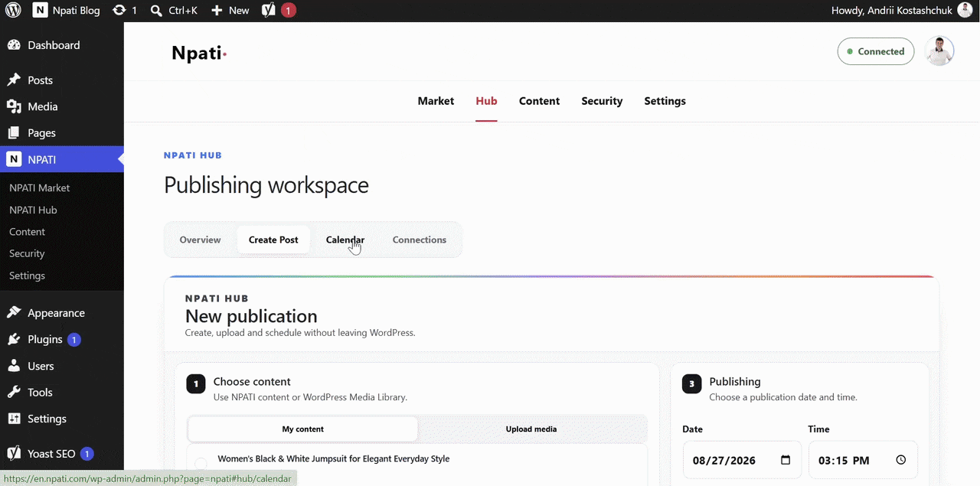Click the Women's Black & White Jumpsuit title
The width and height of the screenshot is (980, 486).
pos(334,459)
